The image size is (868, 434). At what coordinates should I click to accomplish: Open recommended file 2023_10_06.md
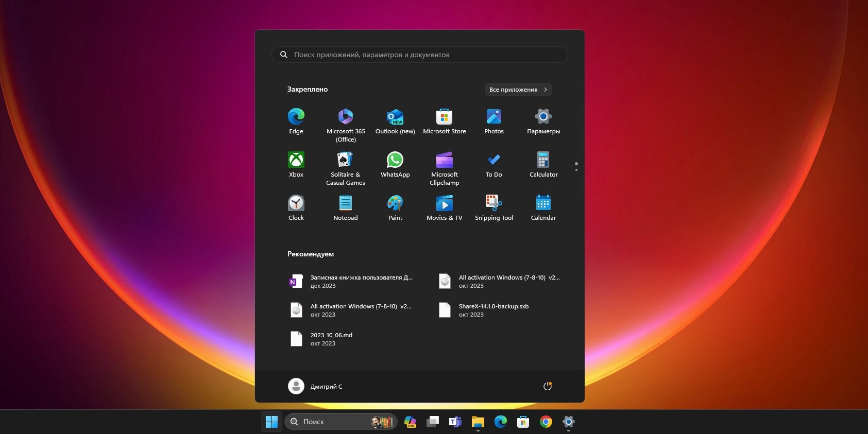pos(331,339)
